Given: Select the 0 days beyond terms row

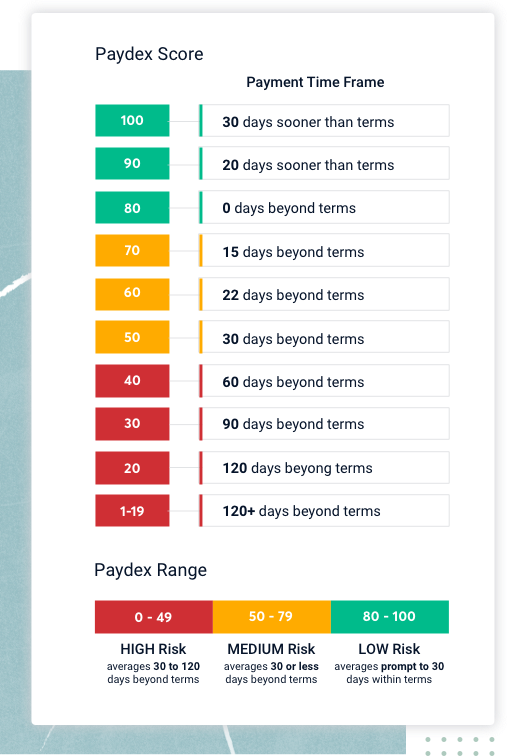Looking at the screenshot, I should 324,207.
